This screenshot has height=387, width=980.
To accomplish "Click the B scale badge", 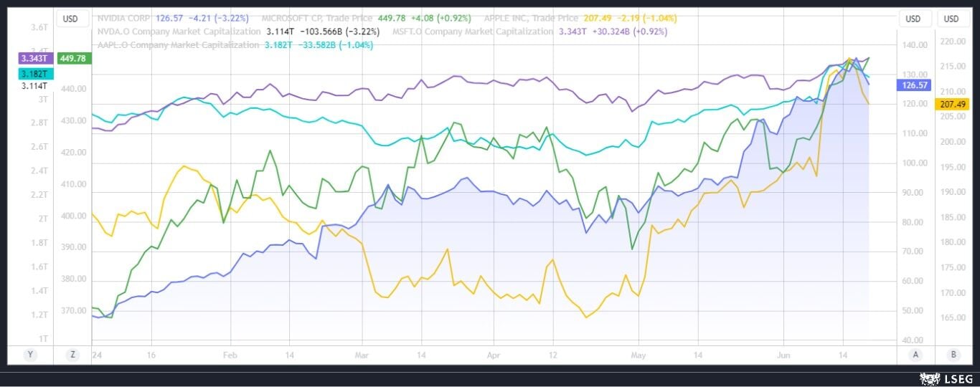I will point(952,354).
